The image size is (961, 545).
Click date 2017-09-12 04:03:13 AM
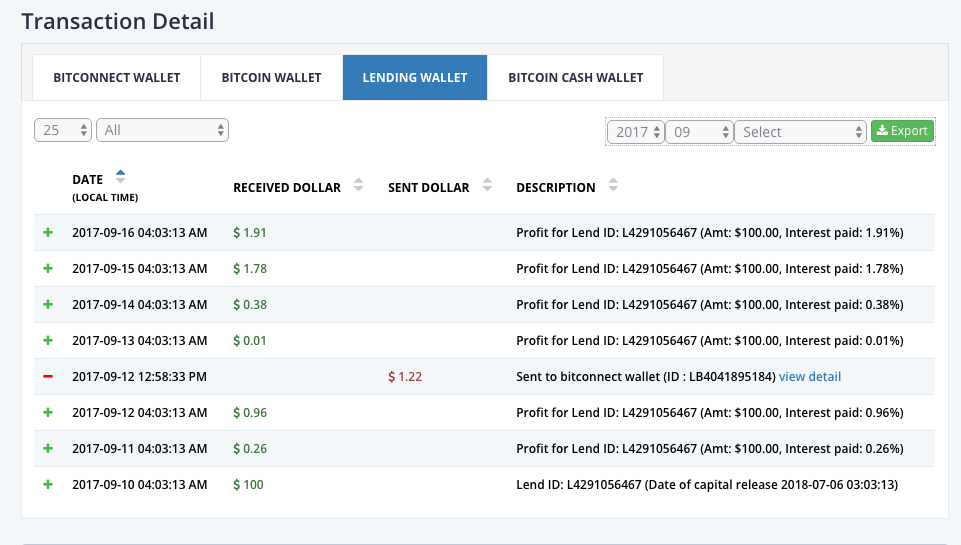(x=140, y=413)
